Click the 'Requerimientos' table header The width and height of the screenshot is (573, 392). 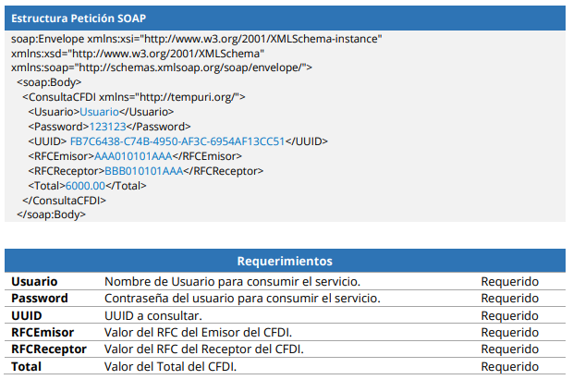(285, 262)
